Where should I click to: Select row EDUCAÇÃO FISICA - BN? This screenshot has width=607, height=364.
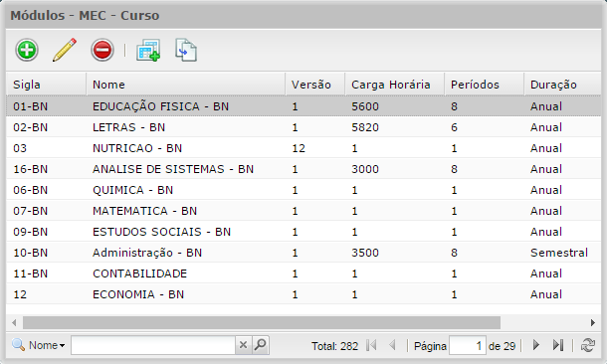[x=303, y=106]
